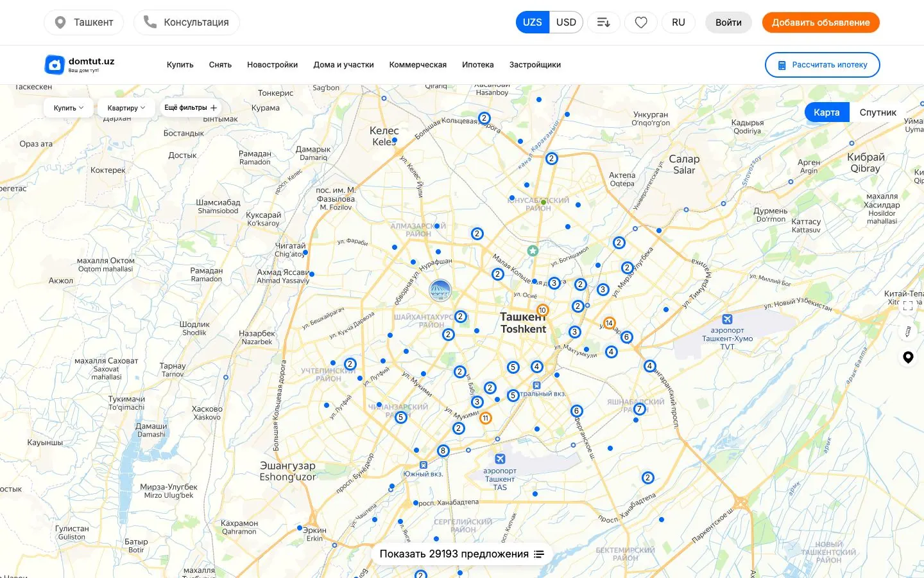The width and height of the screenshot is (924, 578).
Task: Open the Купить navigation menu item
Action: click(x=180, y=65)
